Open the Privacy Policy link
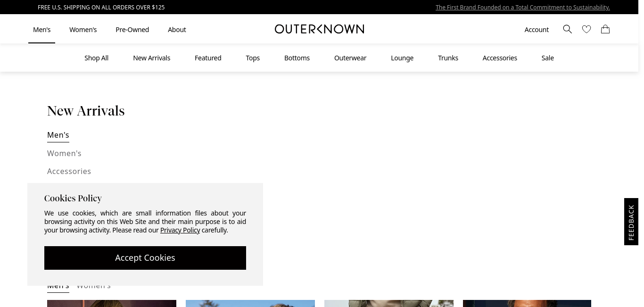 tap(180, 230)
